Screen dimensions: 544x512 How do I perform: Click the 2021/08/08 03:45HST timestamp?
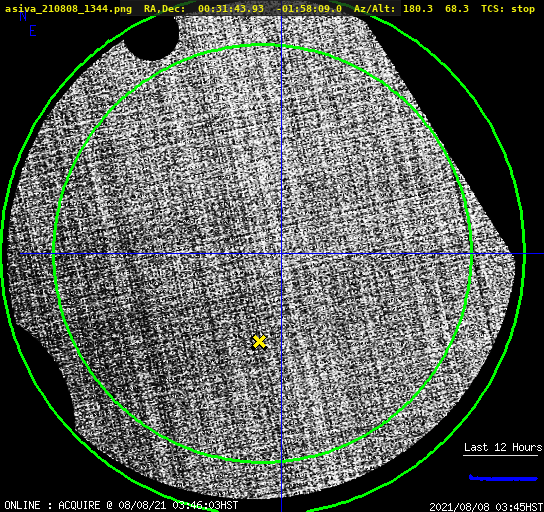(x=486, y=507)
